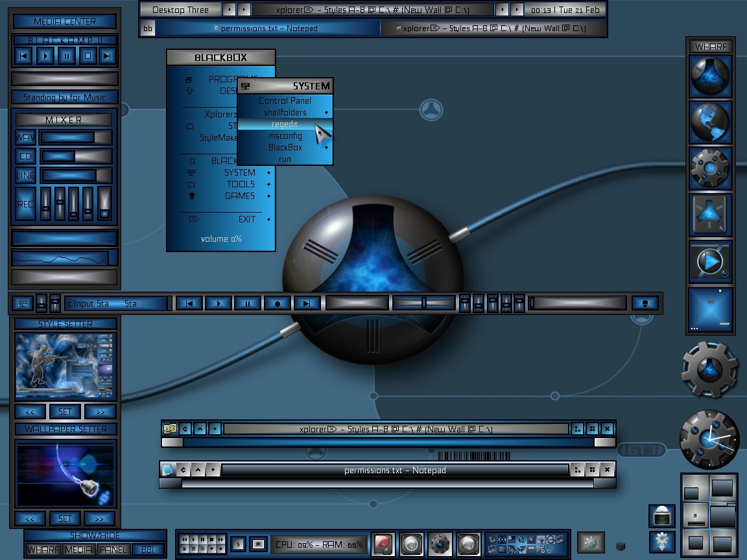Click the analog clock widget

coord(709,439)
